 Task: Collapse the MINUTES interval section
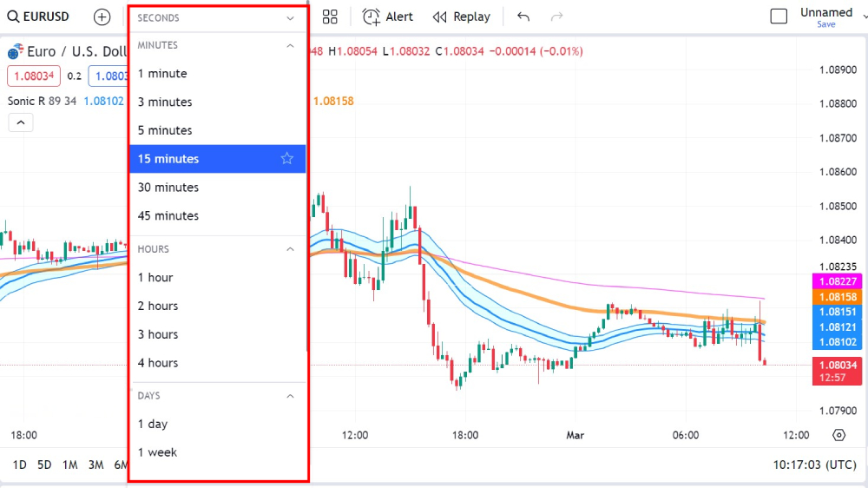pyautogui.click(x=290, y=45)
